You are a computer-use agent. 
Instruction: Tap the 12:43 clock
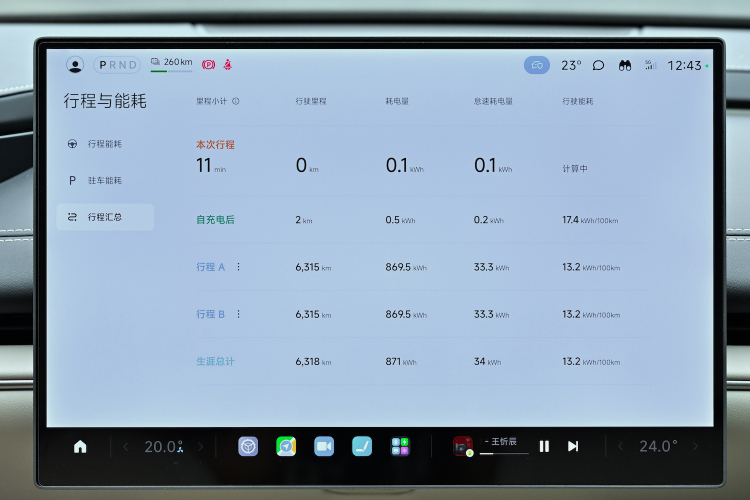tap(684, 66)
